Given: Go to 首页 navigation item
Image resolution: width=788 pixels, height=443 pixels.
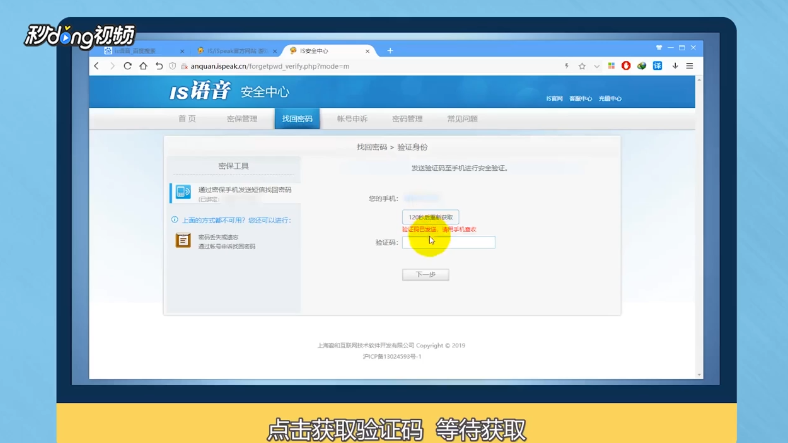Looking at the screenshot, I should pyautogui.click(x=187, y=119).
